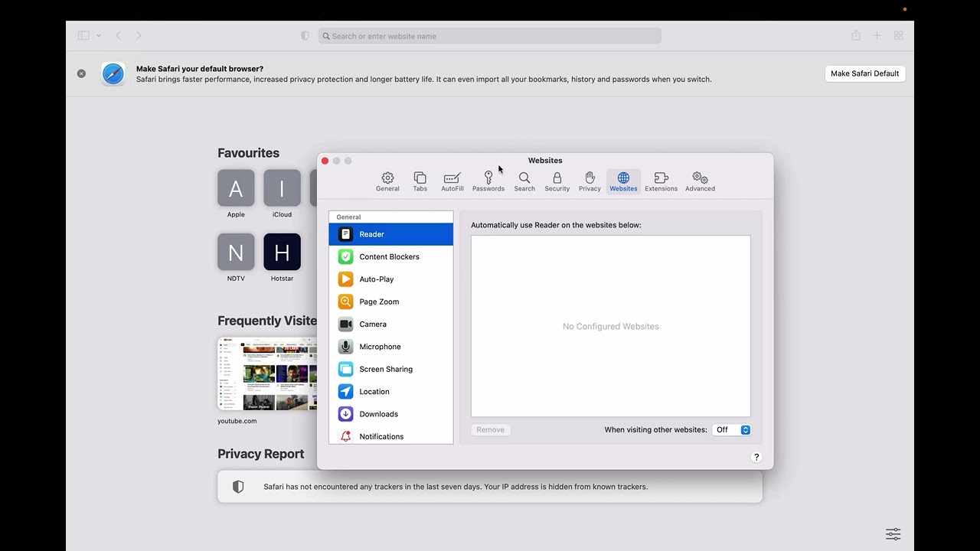Image resolution: width=980 pixels, height=551 pixels.
Task: Open start page customisation sliders icon
Action: (893, 533)
